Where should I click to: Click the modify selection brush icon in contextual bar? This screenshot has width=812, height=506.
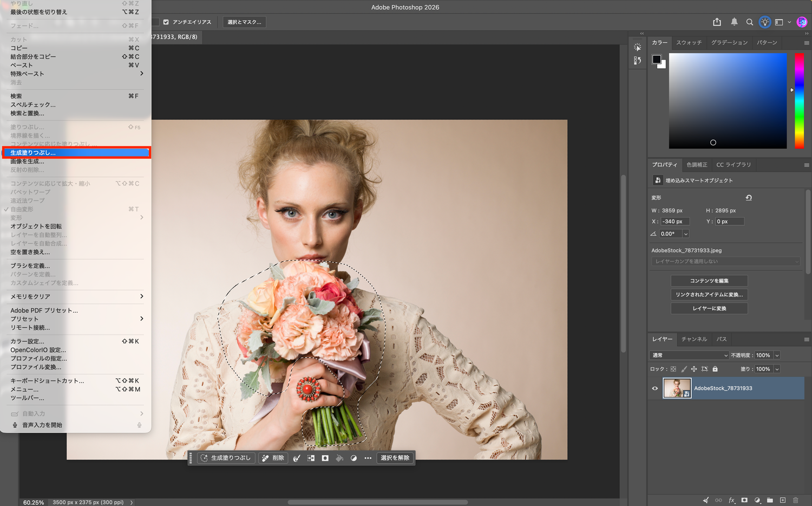(x=297, y=458)
